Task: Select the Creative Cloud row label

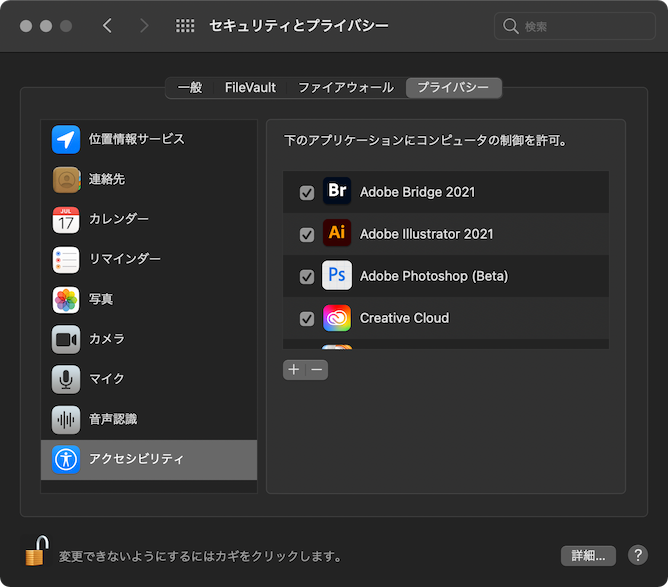Action: click(404, 318)
